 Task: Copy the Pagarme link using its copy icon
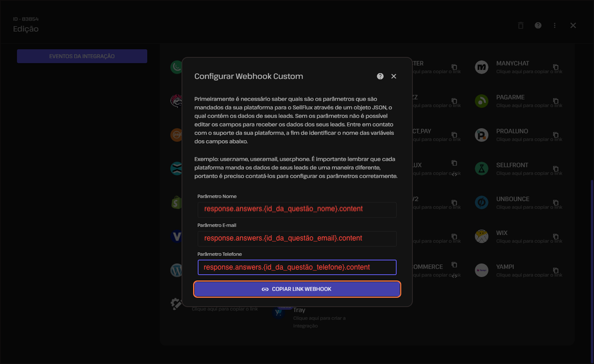(555, 101)
